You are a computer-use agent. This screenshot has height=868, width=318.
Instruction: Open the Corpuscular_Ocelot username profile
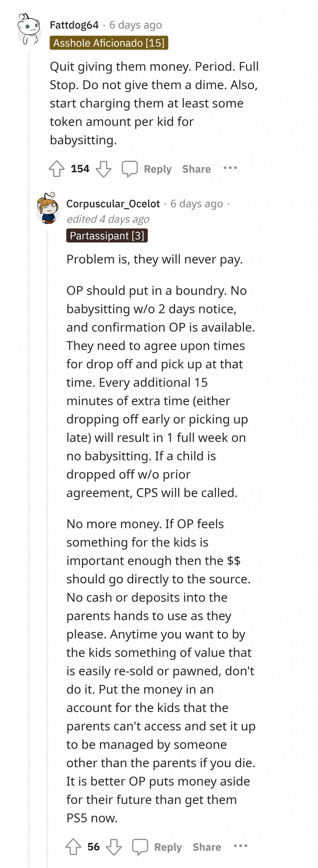(x=113, y=204)
